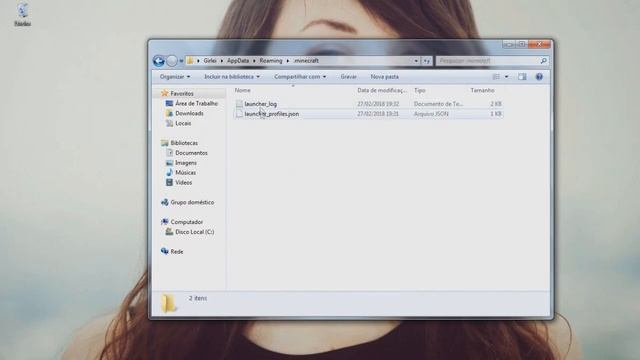Click the launcher_log file icon
The image size is (640, 360).
tap(239, 104)
